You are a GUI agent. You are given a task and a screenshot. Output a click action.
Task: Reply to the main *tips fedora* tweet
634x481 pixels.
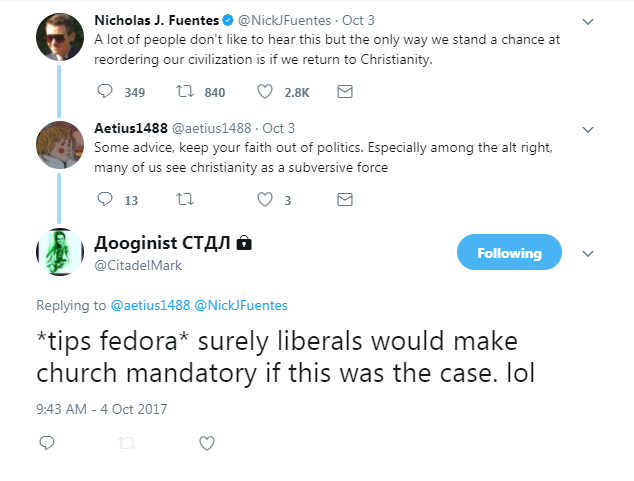coord(47,443)
